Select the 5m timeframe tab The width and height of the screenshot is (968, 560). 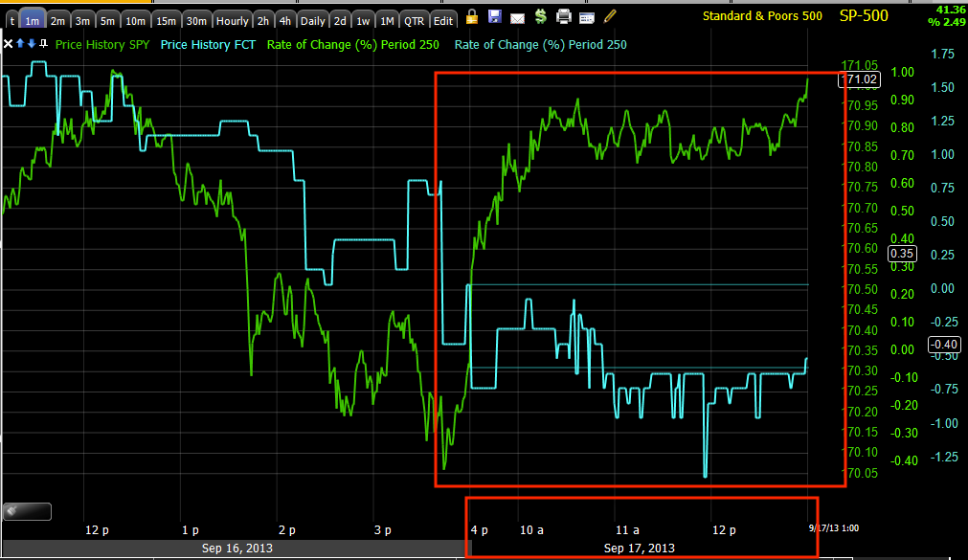107,20
